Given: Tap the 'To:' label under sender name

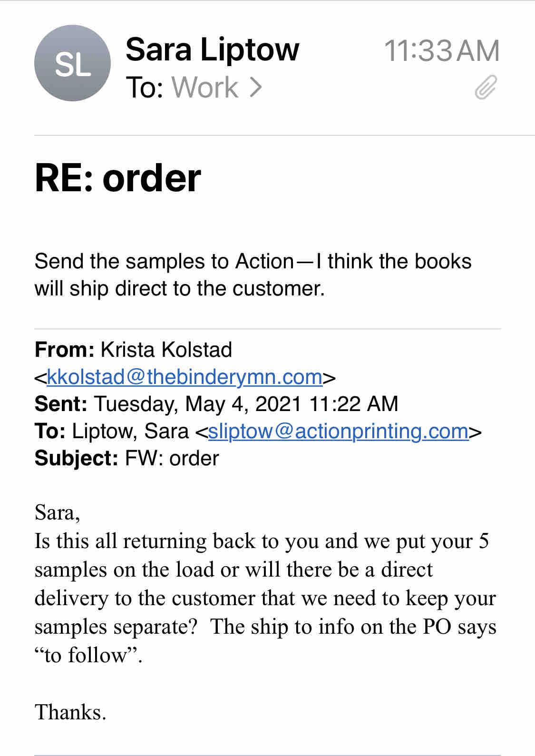Looking at the screenshot, I should click(145, 88).
